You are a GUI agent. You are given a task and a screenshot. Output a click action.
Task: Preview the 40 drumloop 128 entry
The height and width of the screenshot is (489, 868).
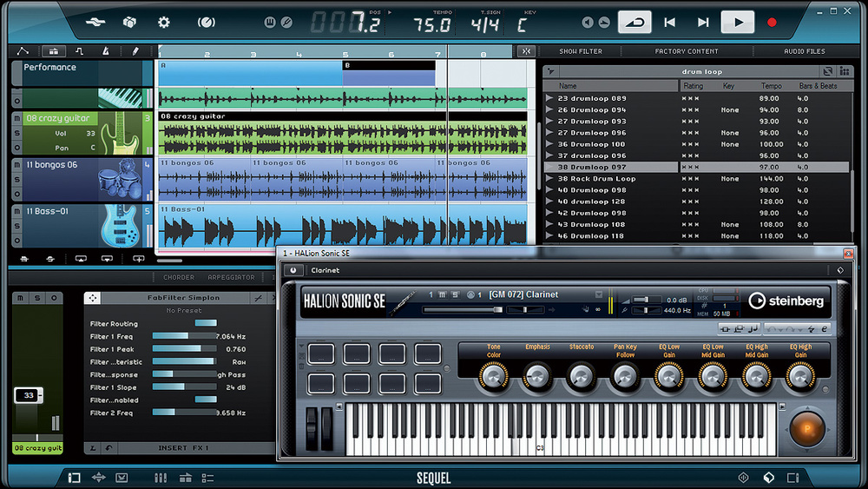click(549, 202)
